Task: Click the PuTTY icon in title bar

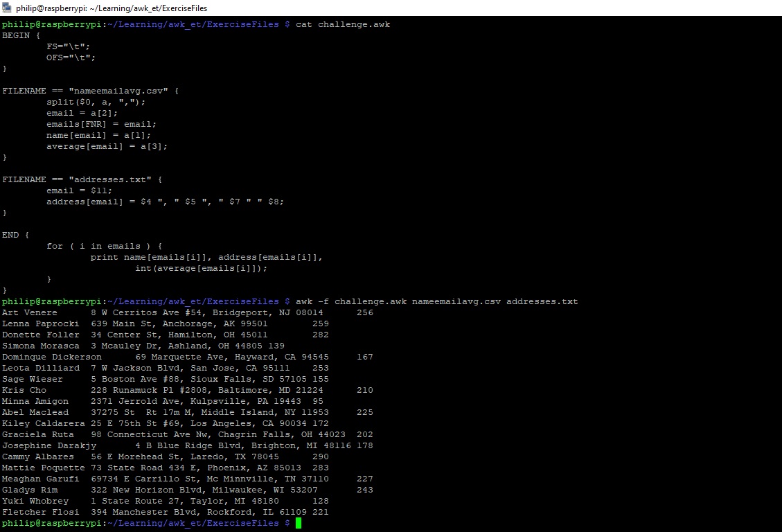Action: coord(6,8)
